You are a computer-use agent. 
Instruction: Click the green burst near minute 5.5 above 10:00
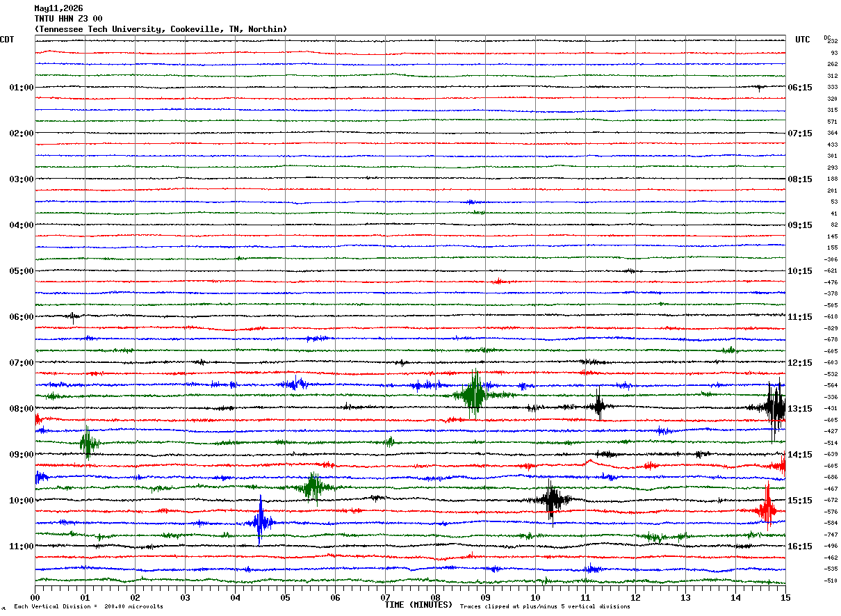(x=314, y=487)
